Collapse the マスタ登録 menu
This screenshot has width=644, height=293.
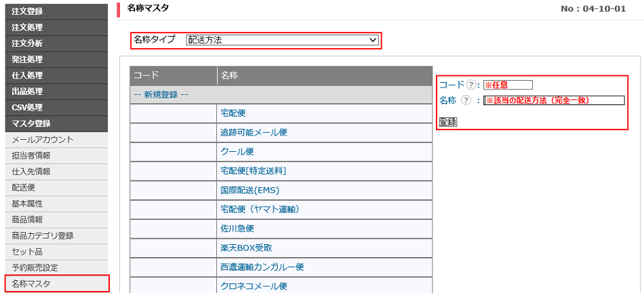pyautogui.click(x=56, y=123)
